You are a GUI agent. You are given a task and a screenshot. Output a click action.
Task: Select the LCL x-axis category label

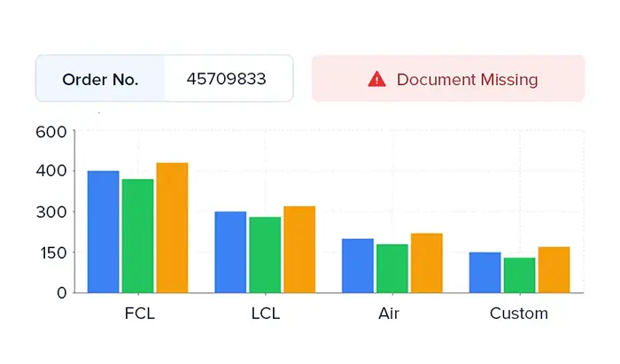coord(265,314)
